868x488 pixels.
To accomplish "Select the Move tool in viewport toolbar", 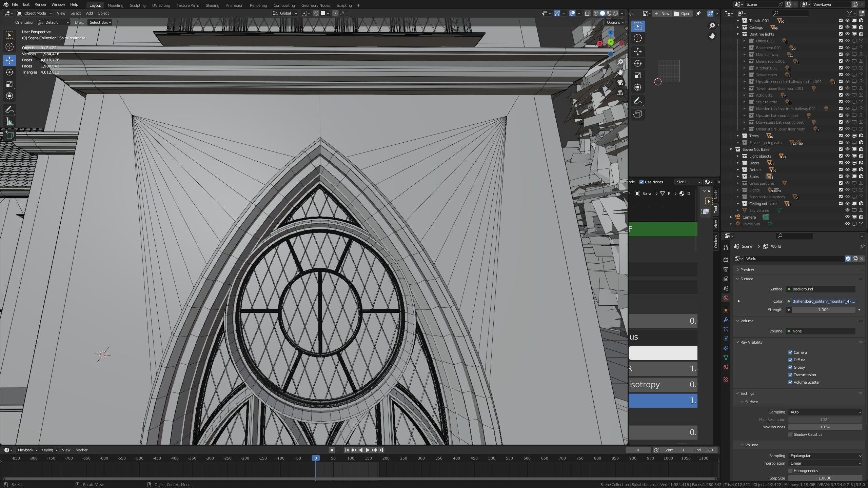I will pos(9,60).
